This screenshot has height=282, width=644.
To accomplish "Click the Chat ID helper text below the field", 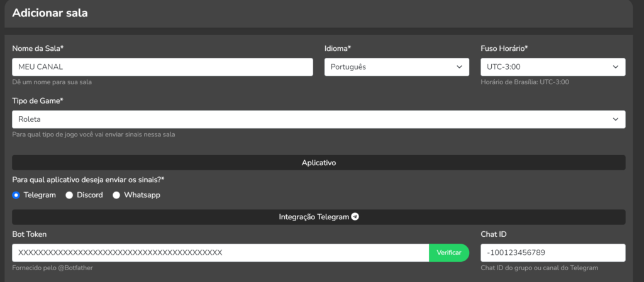I will (539, 268).
